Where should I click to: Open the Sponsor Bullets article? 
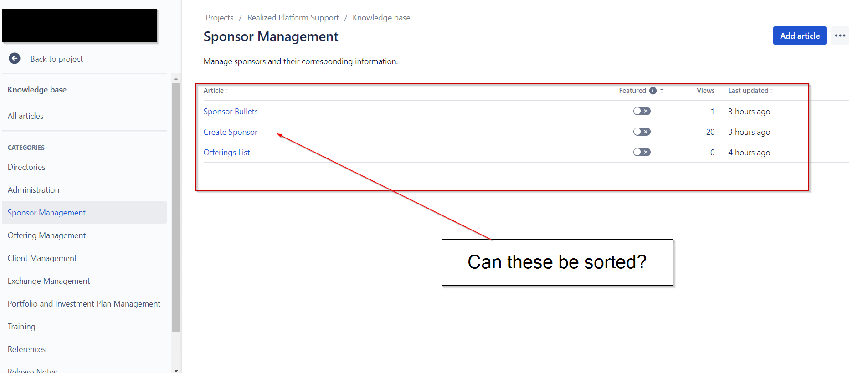click(231, 112)
